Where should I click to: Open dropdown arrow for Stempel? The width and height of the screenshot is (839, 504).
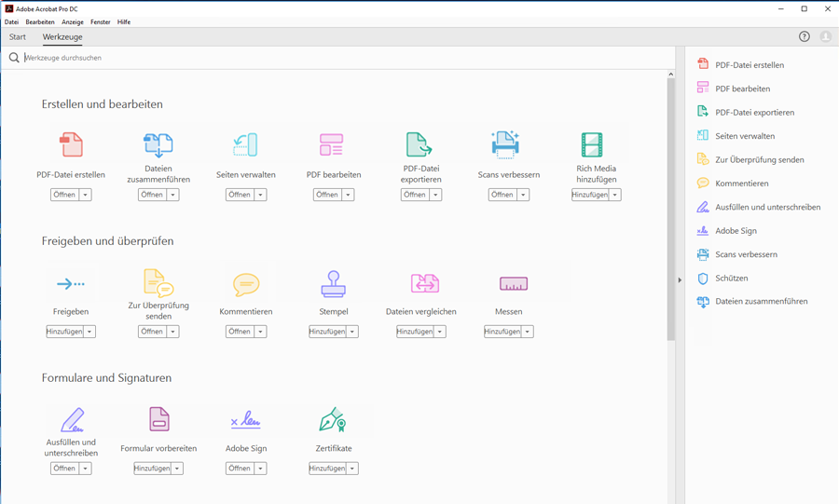pyautogui.click(x=352, y=332)
